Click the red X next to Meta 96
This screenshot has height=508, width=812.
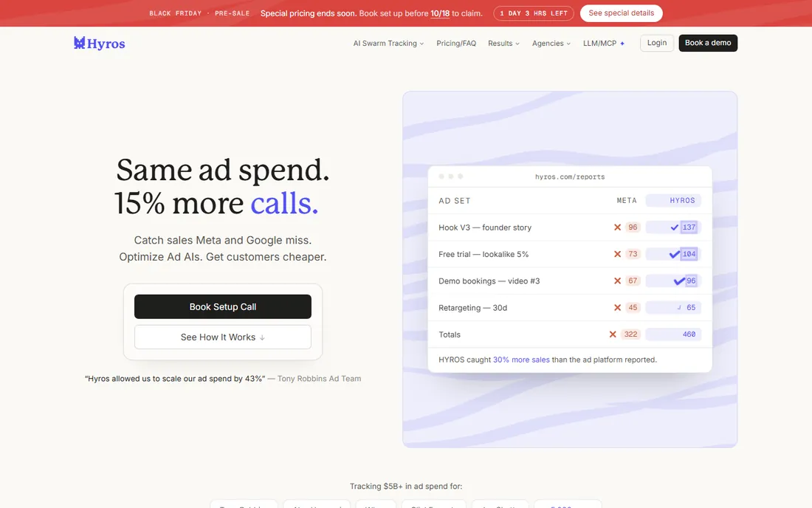pyautogui.click(x=617, y=227)
